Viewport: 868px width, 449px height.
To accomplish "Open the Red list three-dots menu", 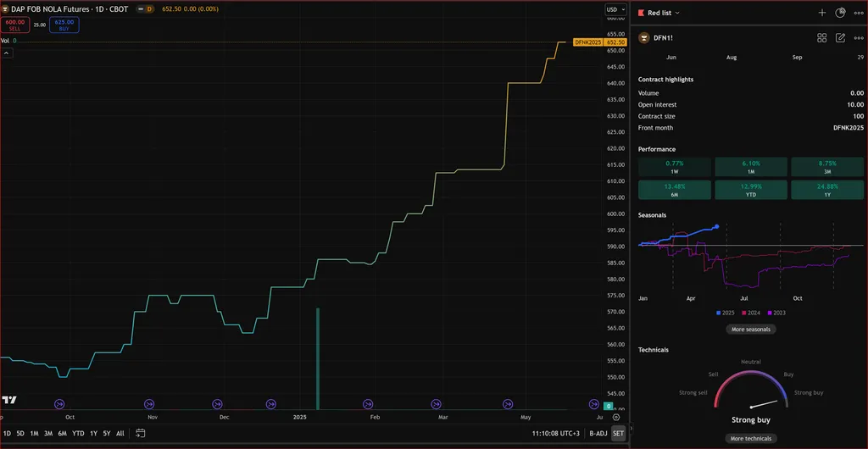I will click(x=859, y=13).
